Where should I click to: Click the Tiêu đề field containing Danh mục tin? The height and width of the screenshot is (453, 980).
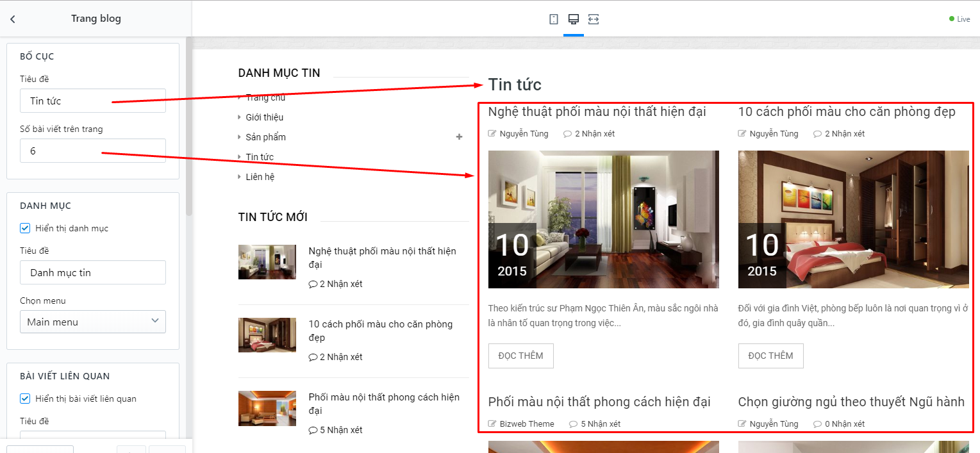click(x=93, y=272)
